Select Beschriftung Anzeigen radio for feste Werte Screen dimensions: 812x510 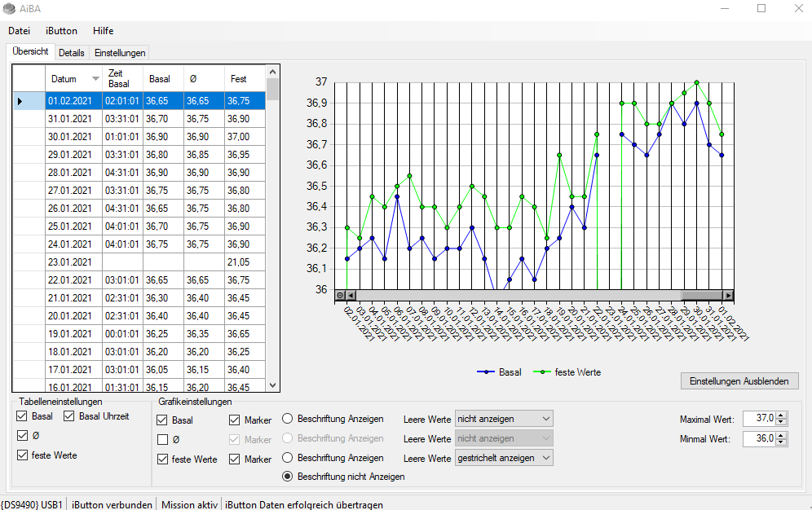click(x=288, y=458)
